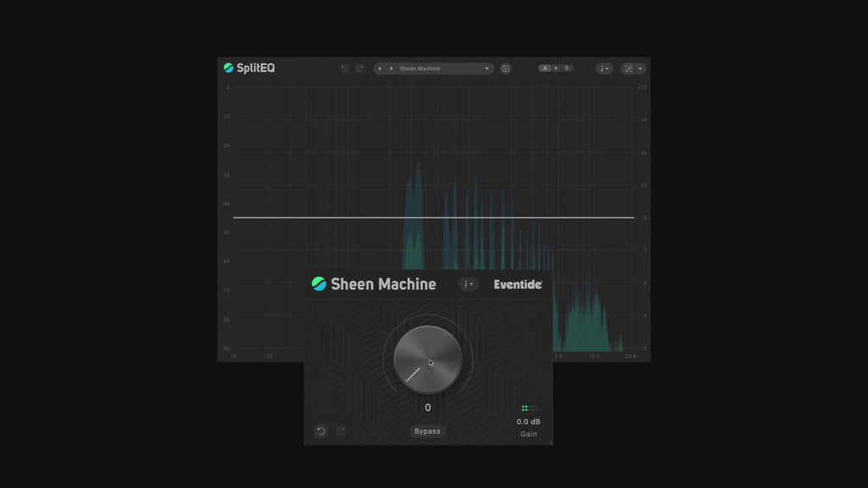This screenshot has height=488, width=868.
Task: Click the knob value 0 field
Action: tap(428, 408)
